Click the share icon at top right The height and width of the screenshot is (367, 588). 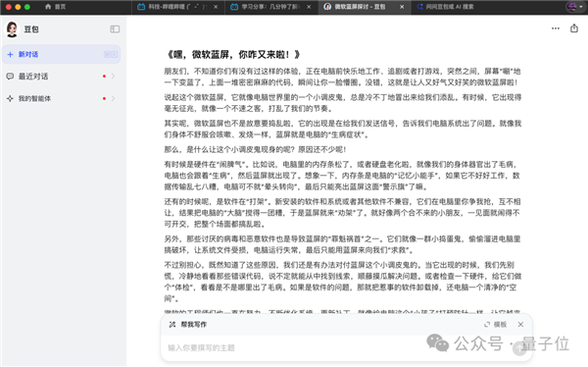574,28
